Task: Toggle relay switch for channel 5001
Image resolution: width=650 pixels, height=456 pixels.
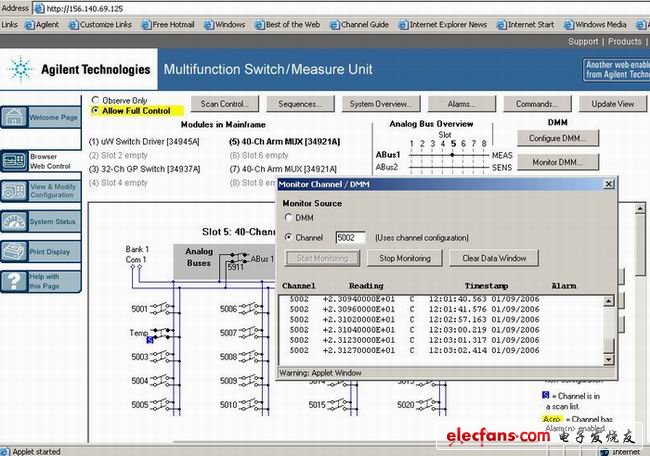Action: pos(162,308)
